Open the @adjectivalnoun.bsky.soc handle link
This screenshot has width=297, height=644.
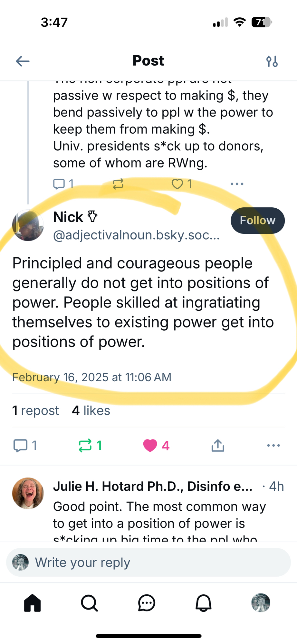point(136,235)
